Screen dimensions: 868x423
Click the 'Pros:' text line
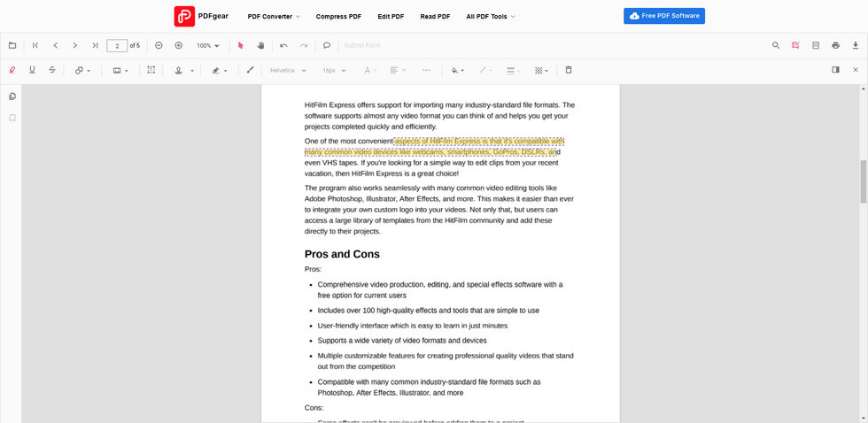313,269
